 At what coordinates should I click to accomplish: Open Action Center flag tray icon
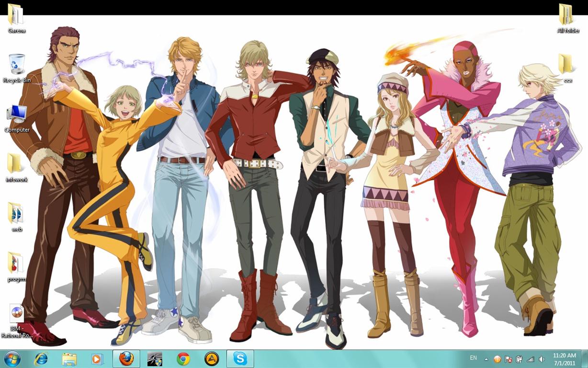click(509, 359)
